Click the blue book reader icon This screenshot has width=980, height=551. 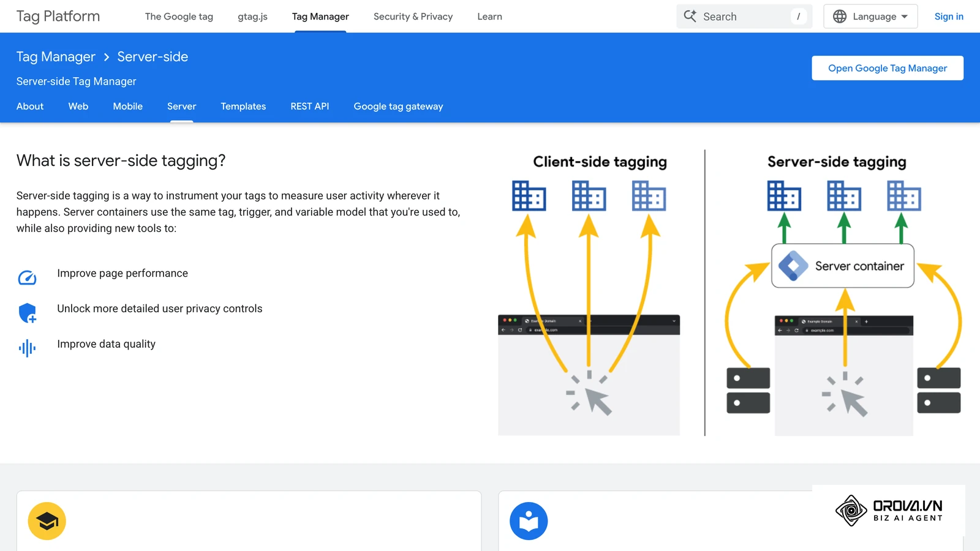(x=529, y=521)
